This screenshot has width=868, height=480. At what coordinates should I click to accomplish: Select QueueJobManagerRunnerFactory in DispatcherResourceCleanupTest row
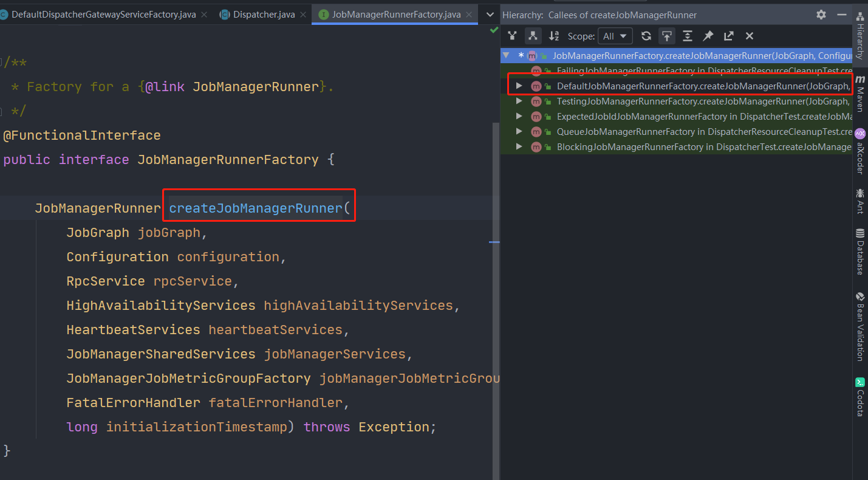[x=677, y=131]
